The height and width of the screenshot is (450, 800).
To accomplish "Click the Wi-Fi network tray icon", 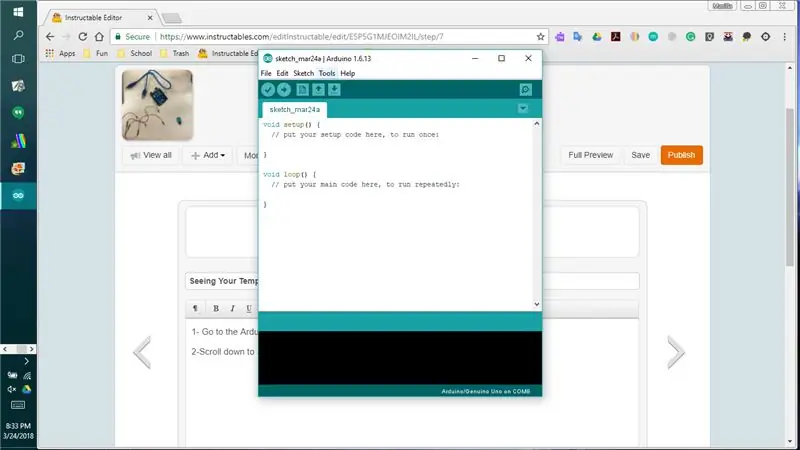I will click(x=27, y=376).
